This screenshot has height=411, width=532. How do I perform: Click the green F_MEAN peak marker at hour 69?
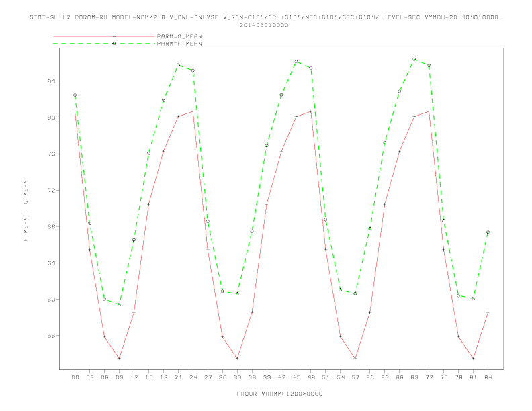414,59
